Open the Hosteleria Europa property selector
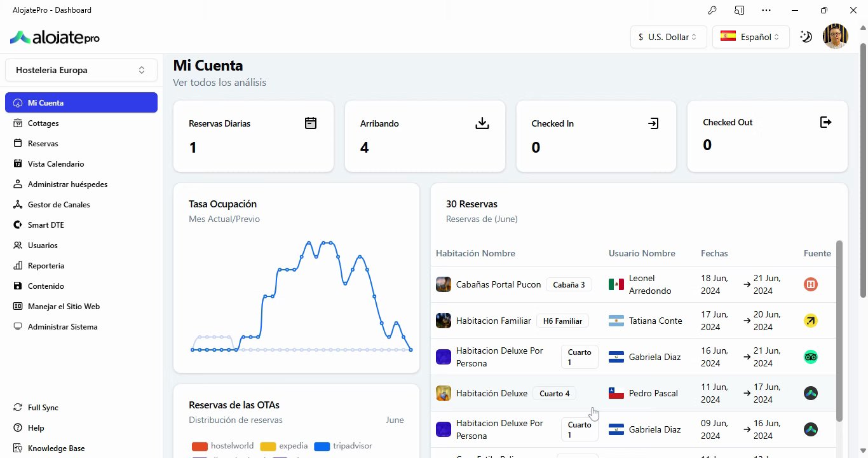Screen dimensions: 868x458 click(81, 70)
